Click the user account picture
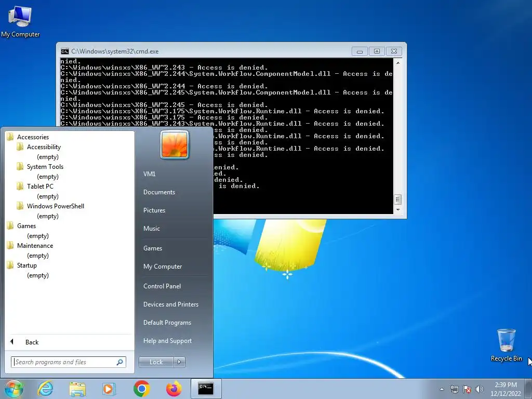 click(175, 144)
